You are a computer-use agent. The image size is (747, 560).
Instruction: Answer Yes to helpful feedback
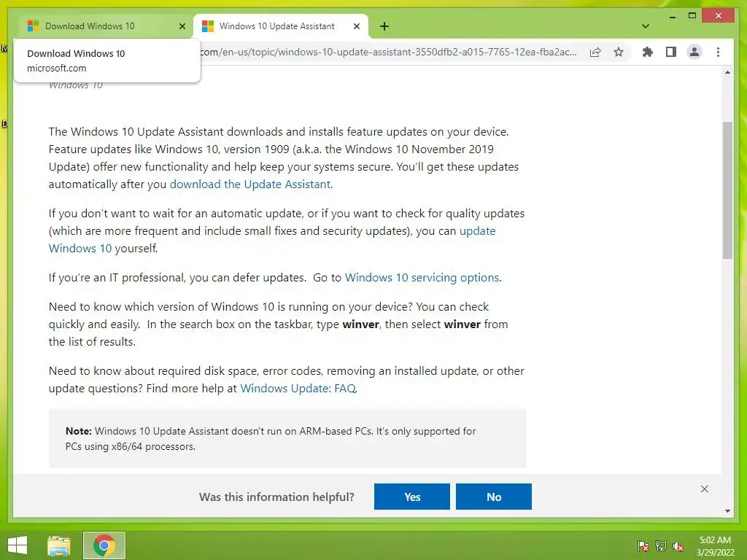tap(412, 497)
